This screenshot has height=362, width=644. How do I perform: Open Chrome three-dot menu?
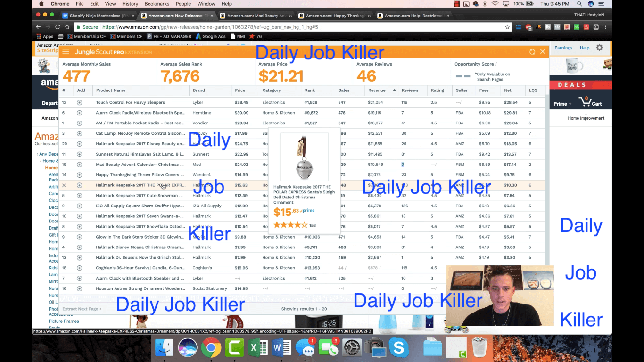point(606,27)
